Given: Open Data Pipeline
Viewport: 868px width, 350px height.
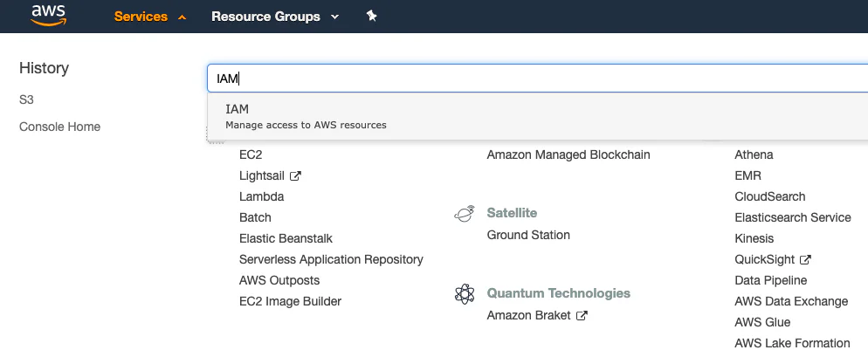Looking at the screenshot, I should [770, 280].
